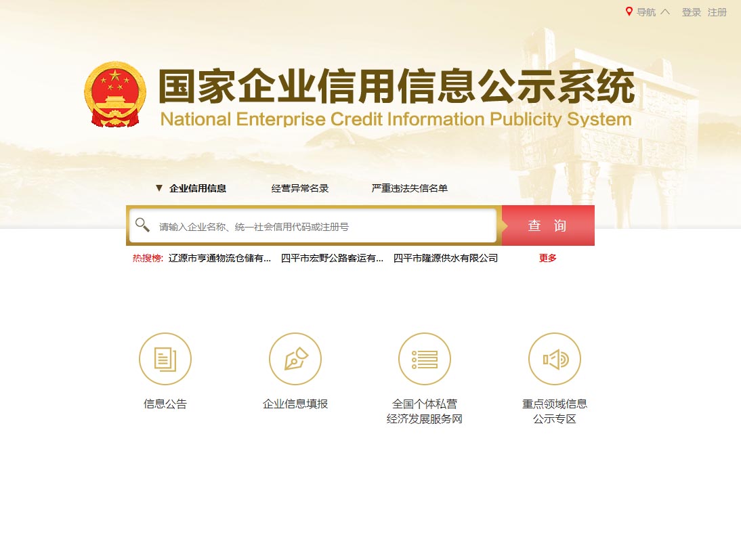741x560 pixels.
Task: Click the magnifying glass search icon
Action: 142,225
